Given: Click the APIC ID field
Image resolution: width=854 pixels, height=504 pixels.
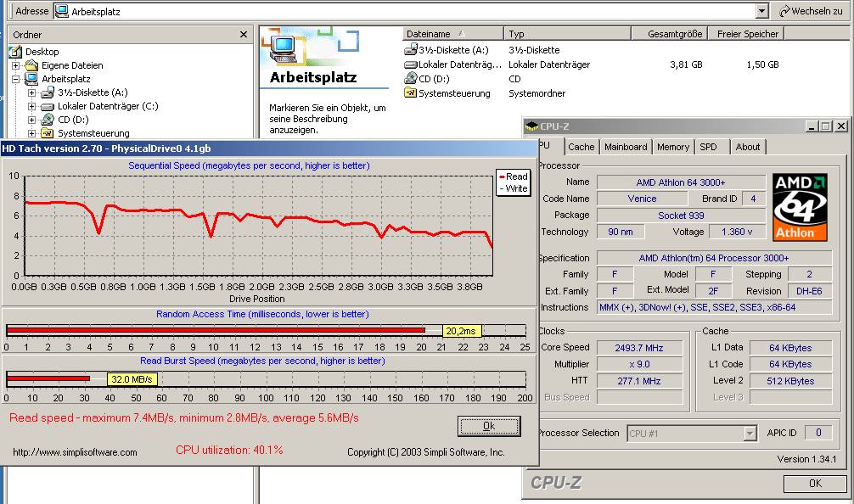Looking at the screenshot, I should click(818, 433).
